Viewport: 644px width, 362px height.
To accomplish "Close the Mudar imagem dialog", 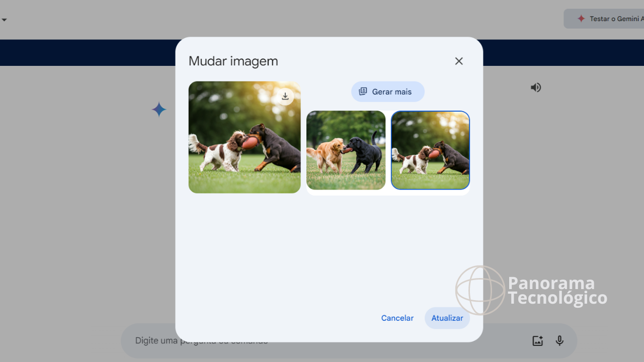I will point(458,61).
